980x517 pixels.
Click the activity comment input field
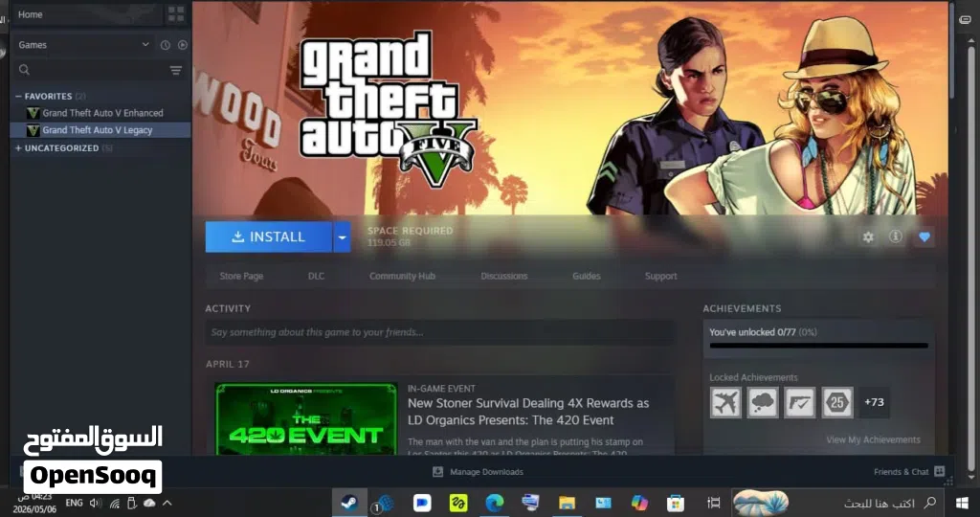(440, 332)
